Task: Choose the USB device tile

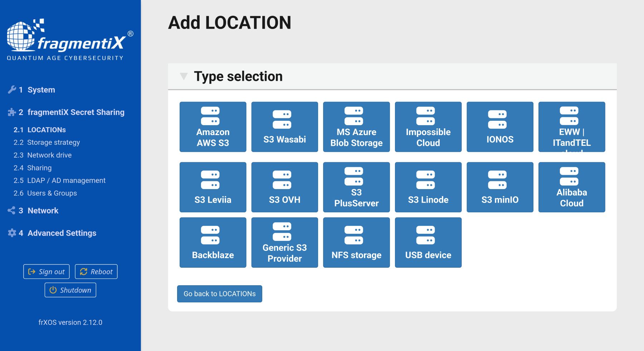Action: click(x=428, y=242)
